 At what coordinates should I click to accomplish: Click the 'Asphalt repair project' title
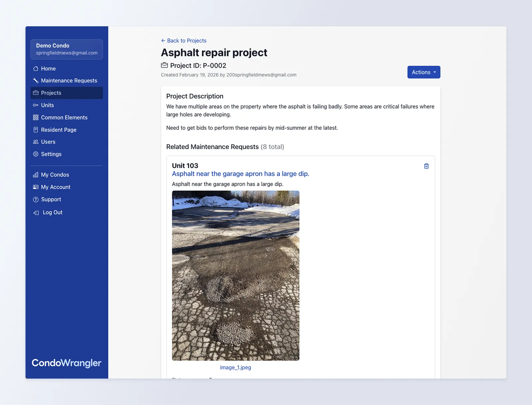(214, 53)
